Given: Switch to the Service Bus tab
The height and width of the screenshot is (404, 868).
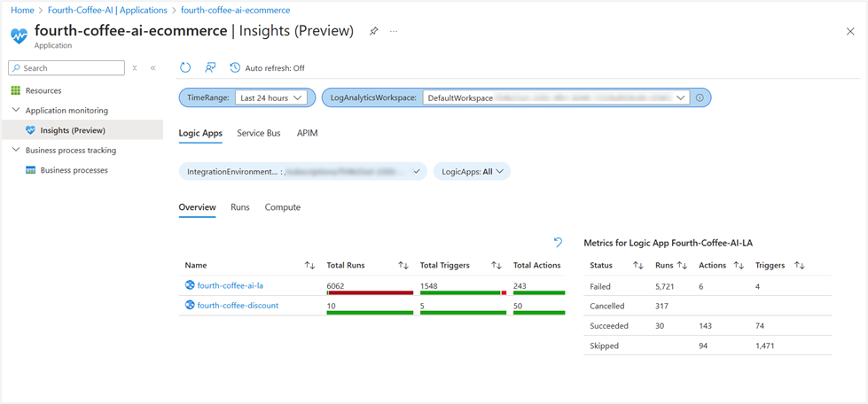Looking at the screenshot, I should pos(259,134).
